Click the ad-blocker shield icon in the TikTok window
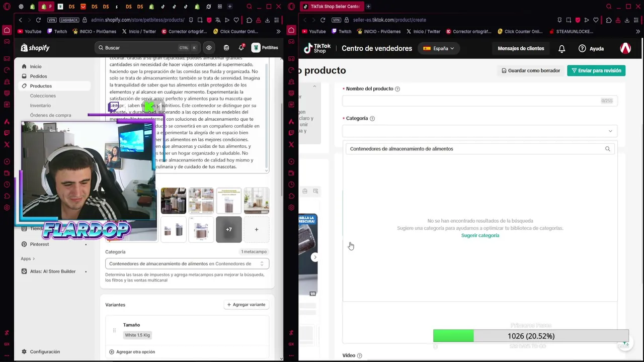 coord(578,20)
